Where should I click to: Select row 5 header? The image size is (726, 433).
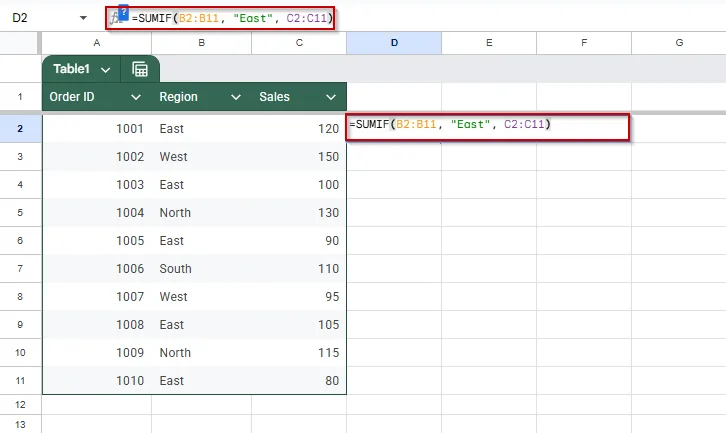20,213
